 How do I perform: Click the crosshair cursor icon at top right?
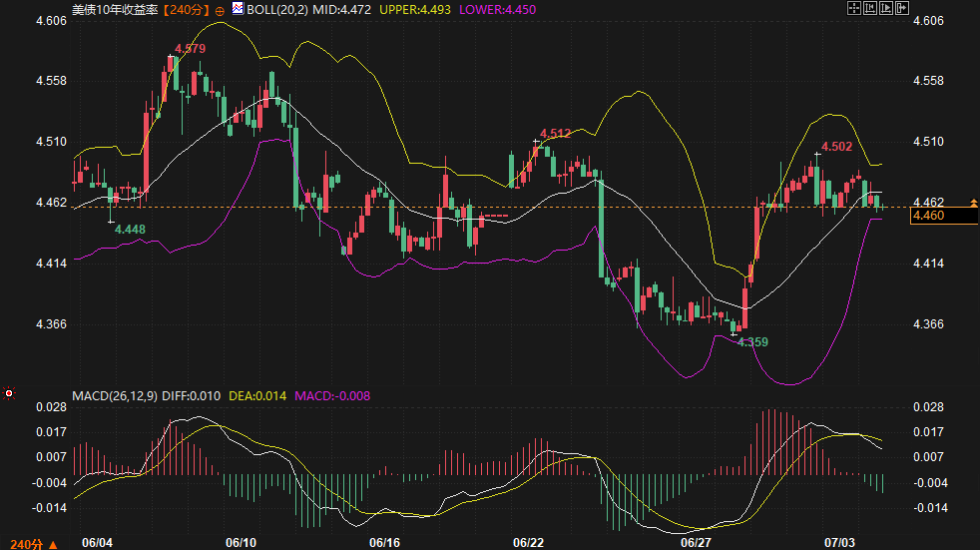[x=853, y=8]
